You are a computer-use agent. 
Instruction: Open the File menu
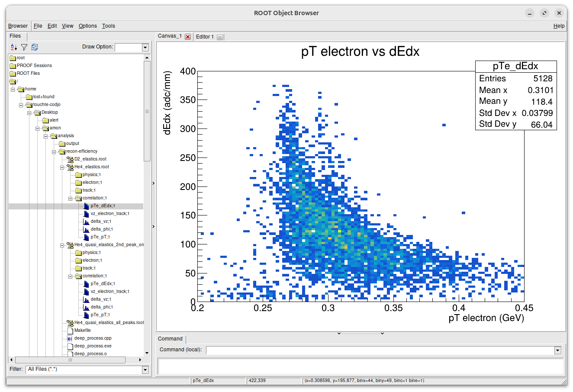pyautogui.click(x=38, y=26)
